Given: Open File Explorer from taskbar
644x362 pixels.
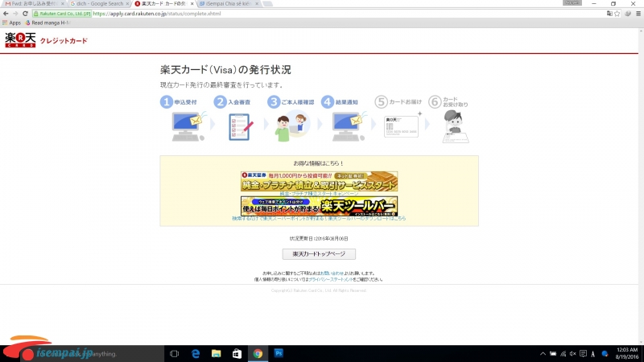Looking at the screenshot, I should [x=216, y=354].
